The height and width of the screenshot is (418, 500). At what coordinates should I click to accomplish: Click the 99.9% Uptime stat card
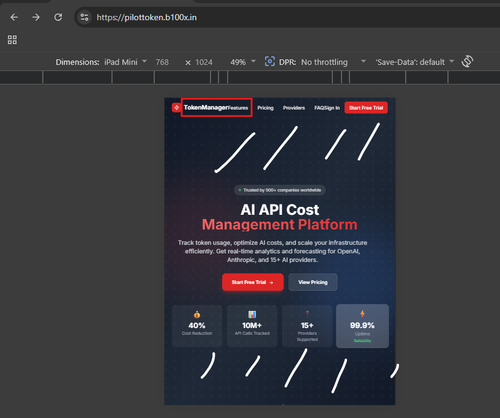(362, 326)
